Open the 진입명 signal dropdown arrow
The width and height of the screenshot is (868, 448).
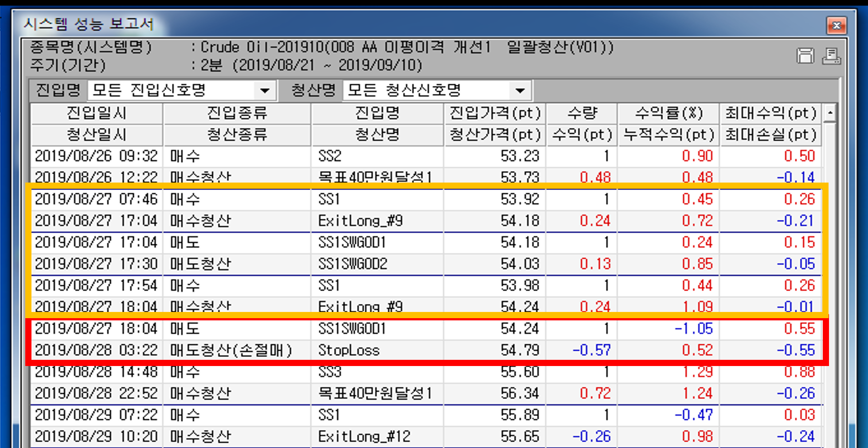click(265, 91)
